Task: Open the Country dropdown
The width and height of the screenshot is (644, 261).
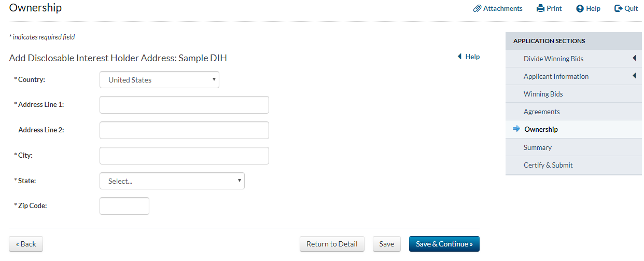Action: pos(159,80)
